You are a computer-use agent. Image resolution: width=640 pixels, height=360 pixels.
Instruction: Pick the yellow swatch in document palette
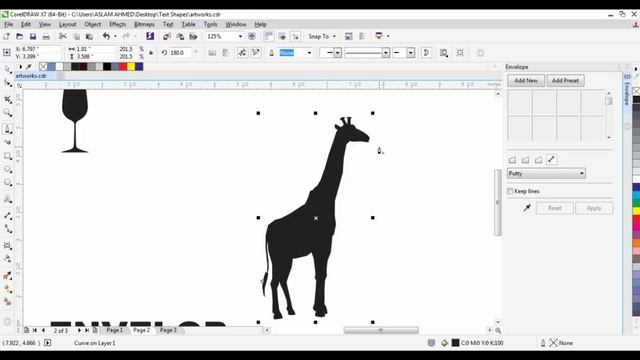[x=131, y=67]
